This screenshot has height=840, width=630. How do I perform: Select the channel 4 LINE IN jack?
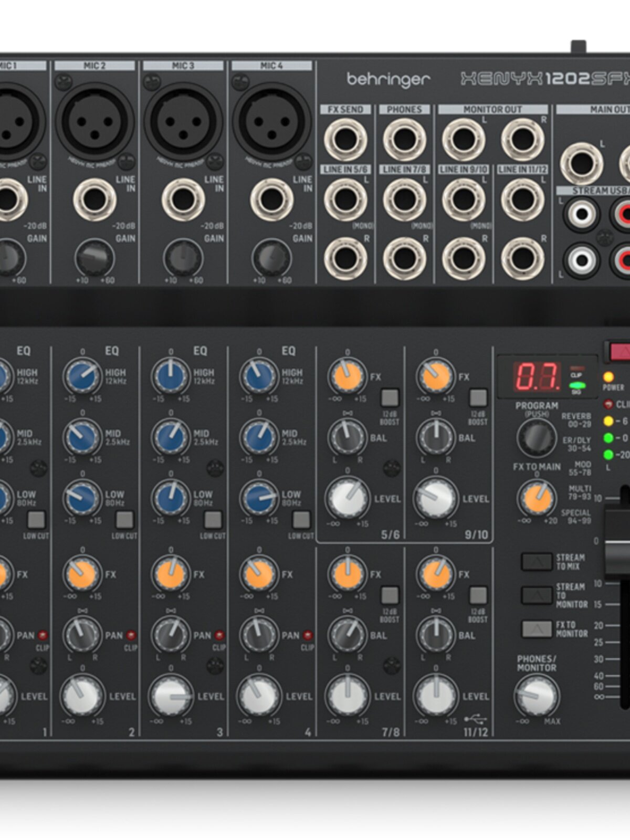pos(271,200)
